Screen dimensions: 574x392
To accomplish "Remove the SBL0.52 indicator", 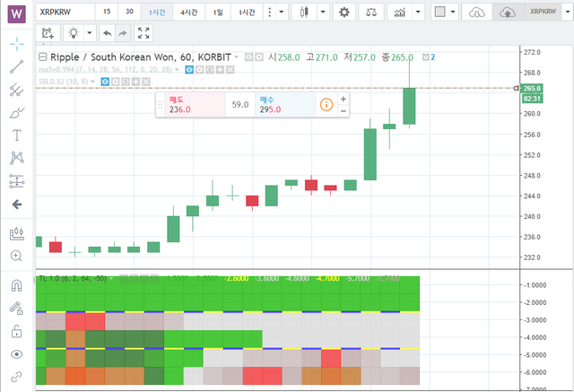I will point(145,82).
